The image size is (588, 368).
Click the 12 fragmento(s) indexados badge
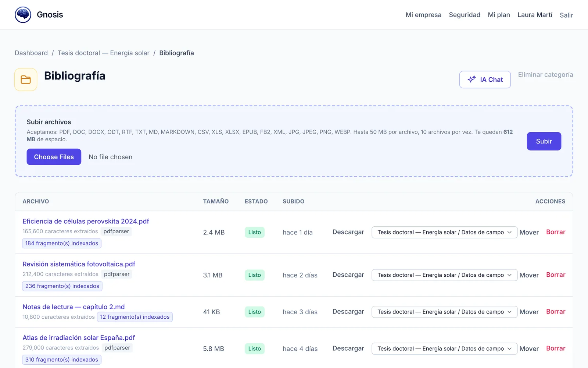[x=135, y=317]
